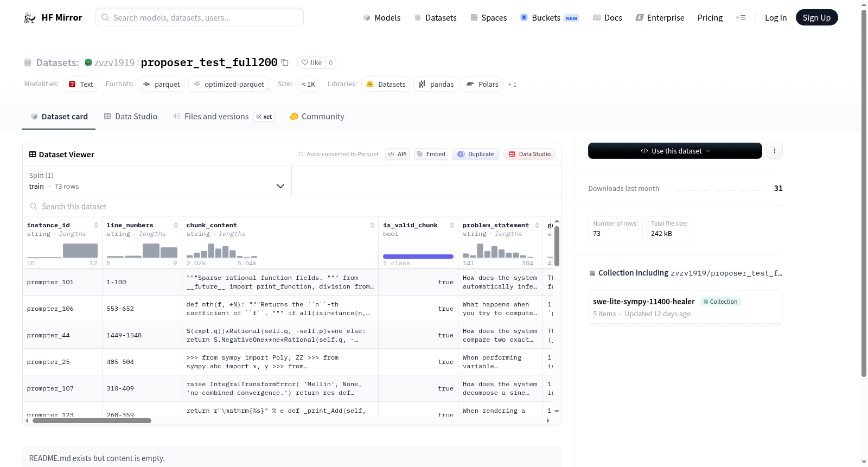This screenshot has width=868, height=467.
Task: Click the table scroll-left arrow
Action: click(x=27, y=420)
